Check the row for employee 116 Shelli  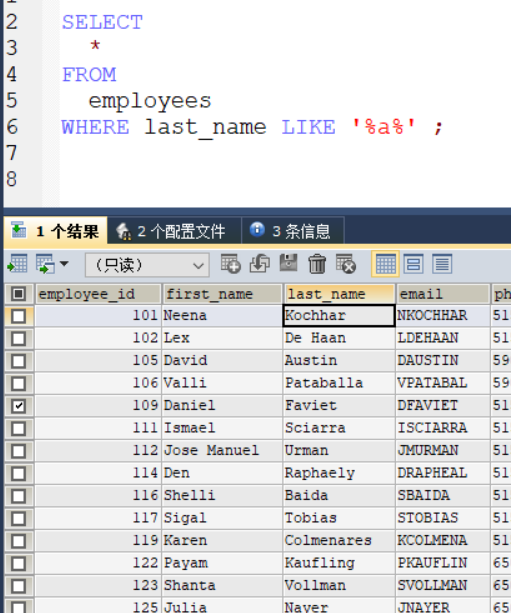pyautogui.click(x=18, y=496)
